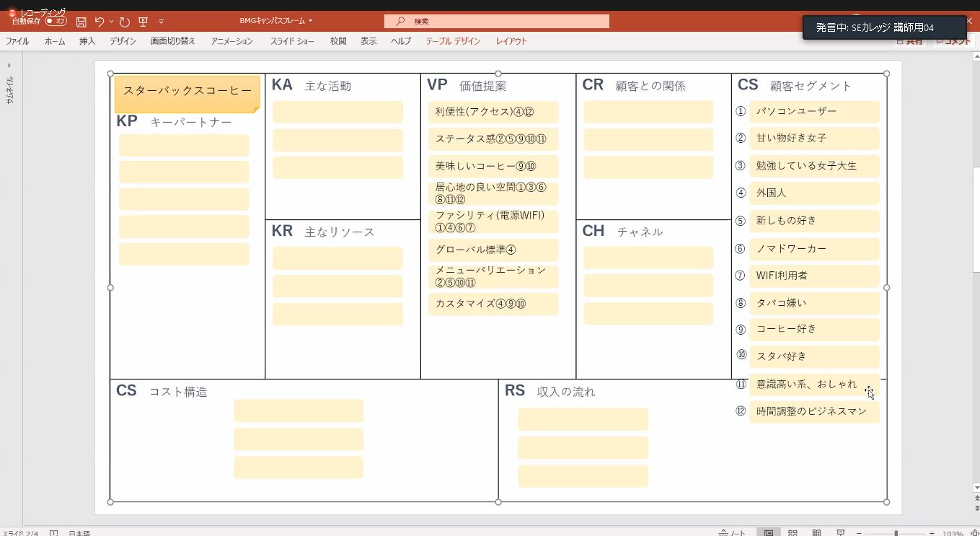Click the 103% zoom level value

pos(952,533)
